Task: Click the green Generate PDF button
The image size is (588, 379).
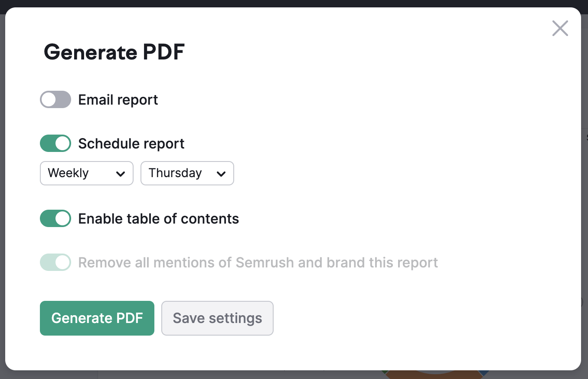Action: click(x=97, y=318)
